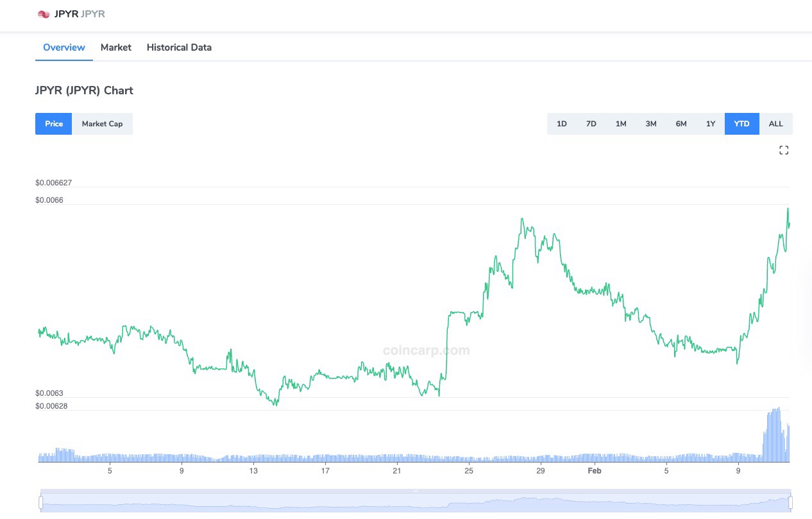Click the highest peak on the price chart
Viewport: 812px width, 519px height.
tap(788, 208)
